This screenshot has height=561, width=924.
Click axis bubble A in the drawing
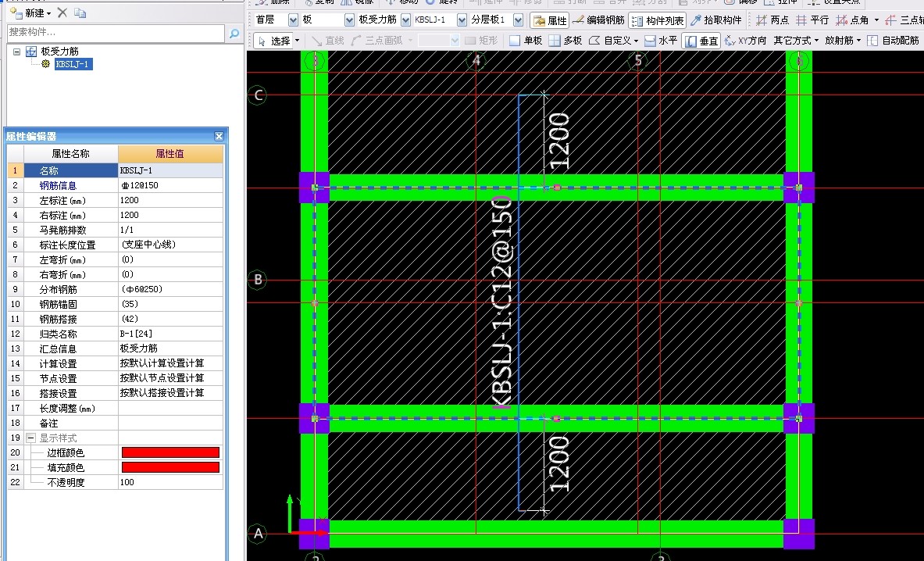[258, 534]
